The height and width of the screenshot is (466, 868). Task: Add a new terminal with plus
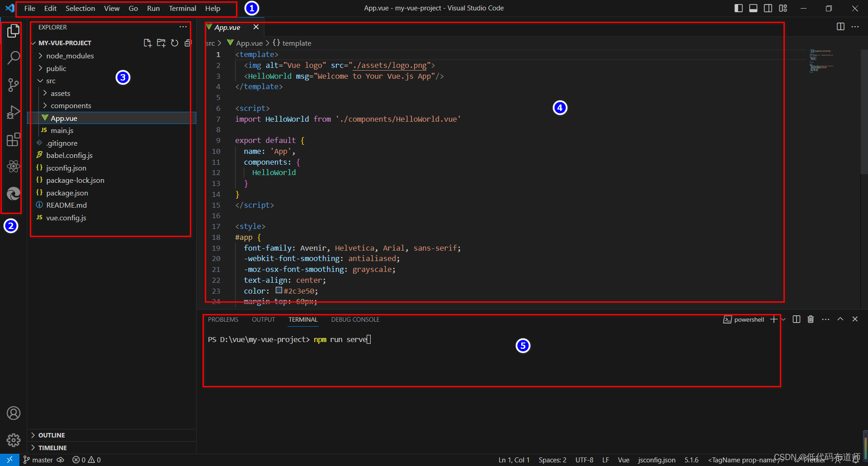click(x=774, y=319)
